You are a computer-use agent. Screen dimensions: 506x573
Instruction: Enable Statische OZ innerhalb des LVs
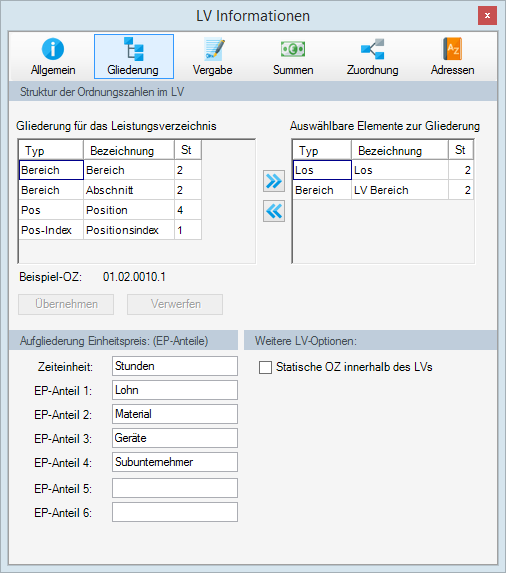click(265, 367)
